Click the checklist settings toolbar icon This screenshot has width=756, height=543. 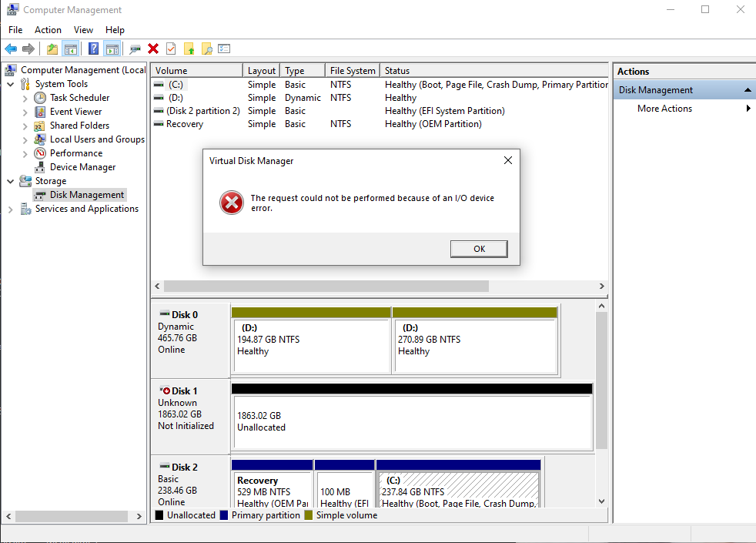224,49
